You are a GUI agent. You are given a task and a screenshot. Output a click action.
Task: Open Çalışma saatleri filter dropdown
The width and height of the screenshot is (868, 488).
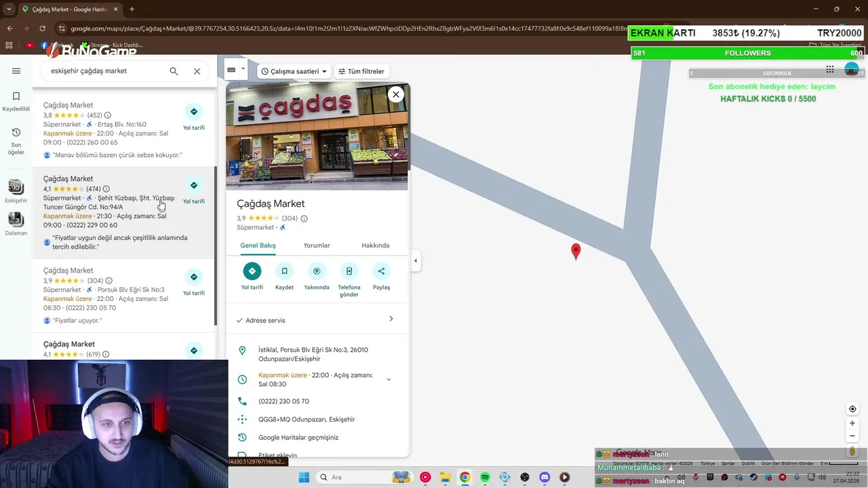[294, 71]
